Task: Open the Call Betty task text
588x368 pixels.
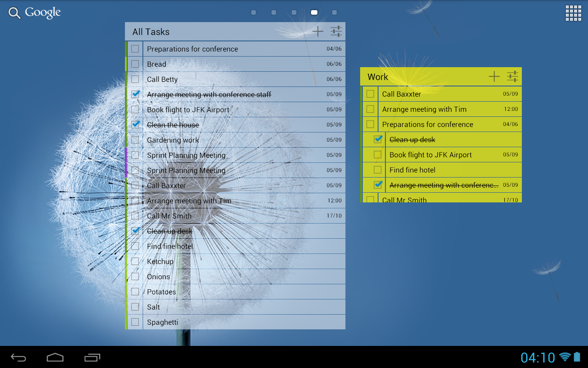Action: pyautogui.click(x=162, y=79)
